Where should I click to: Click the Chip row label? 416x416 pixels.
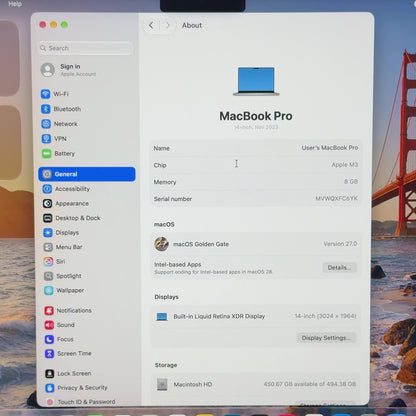pos(160,165)
